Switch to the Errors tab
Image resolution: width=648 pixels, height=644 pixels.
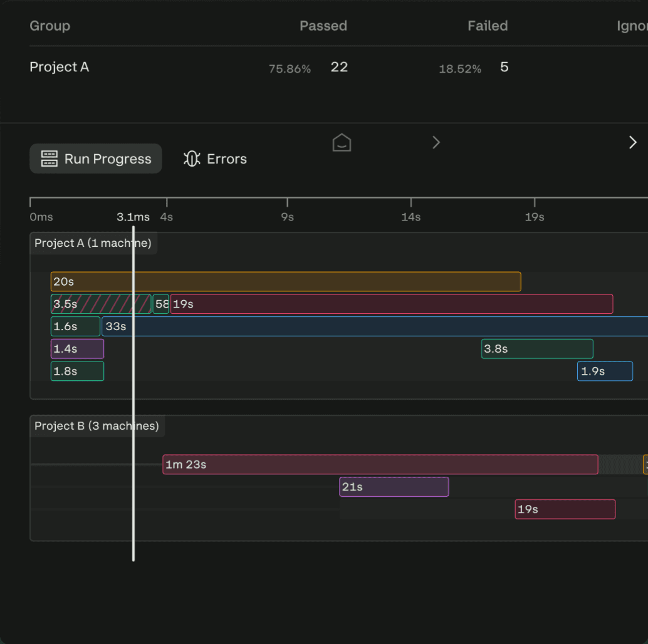click(216, 158)
